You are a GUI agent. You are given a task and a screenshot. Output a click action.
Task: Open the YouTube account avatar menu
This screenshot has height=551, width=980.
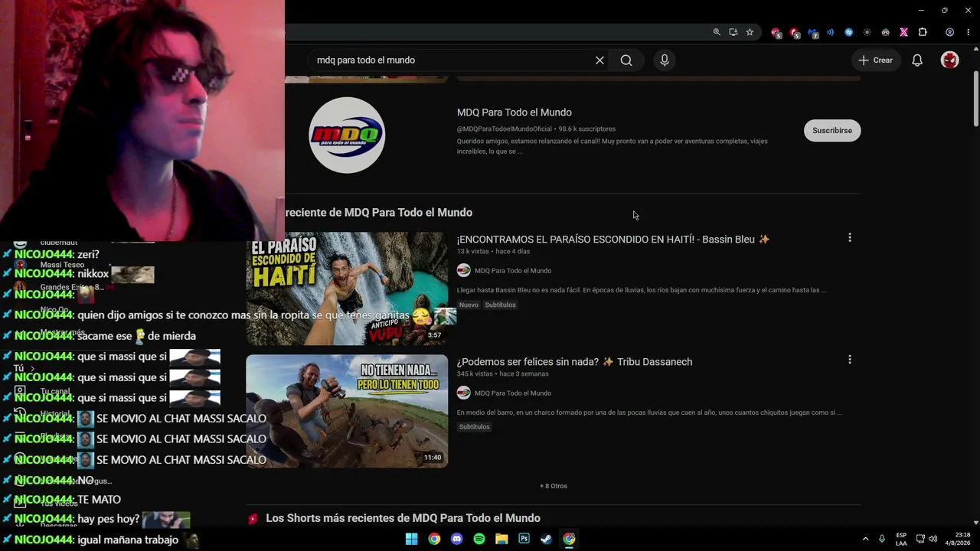point(949,60)
